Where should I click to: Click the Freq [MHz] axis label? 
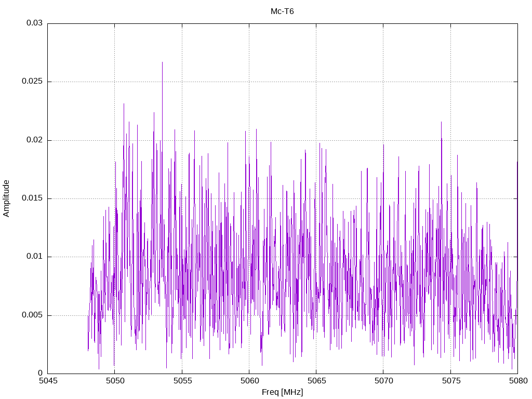tap(282, 392)
